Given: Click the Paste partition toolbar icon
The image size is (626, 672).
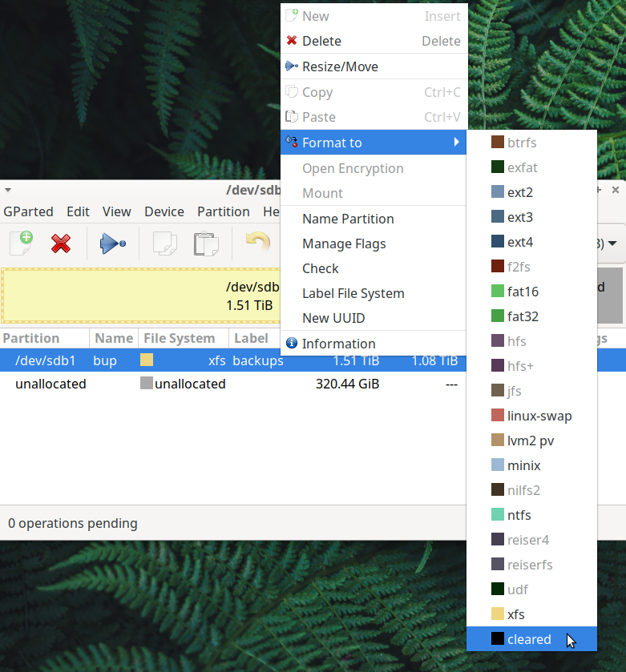Looking at the screenshot, I should (x=206, y=243).
